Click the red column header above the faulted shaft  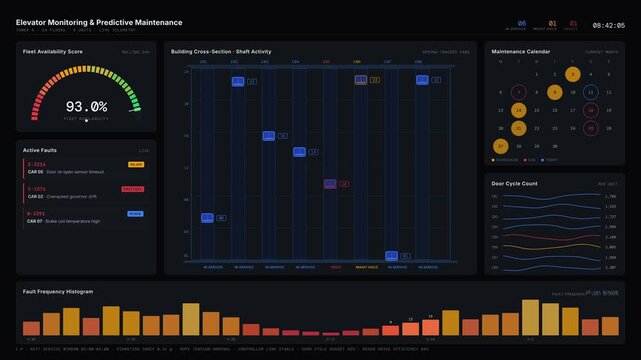[326, 62]
